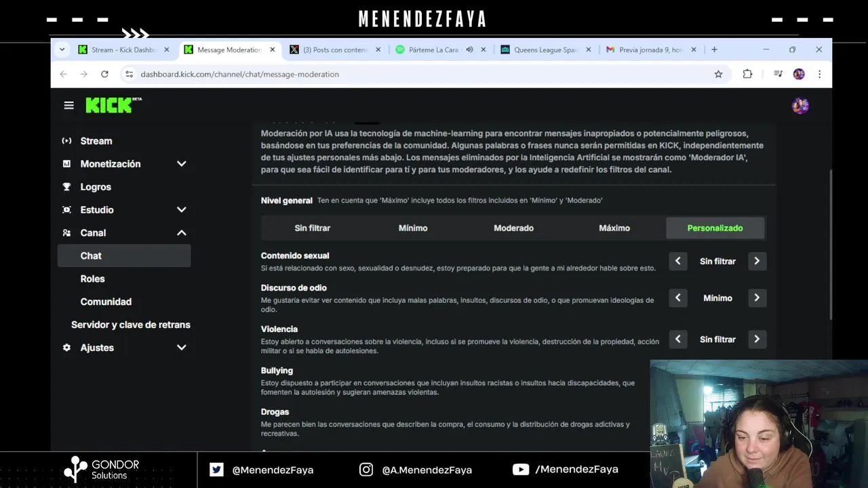Close the Stream - Kick Dashboard tab
The height and width of the screenshot is (488, 868).
click(x=166, y=49)
